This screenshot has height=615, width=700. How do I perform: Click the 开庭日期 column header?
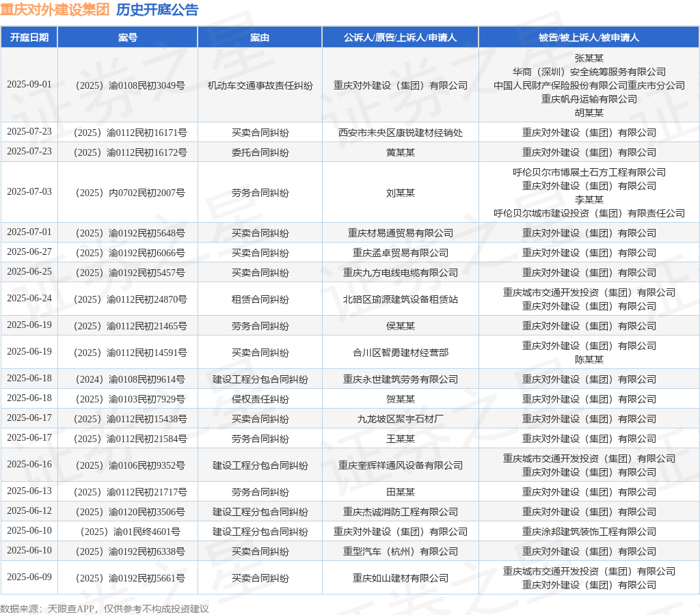pos(29,38)
